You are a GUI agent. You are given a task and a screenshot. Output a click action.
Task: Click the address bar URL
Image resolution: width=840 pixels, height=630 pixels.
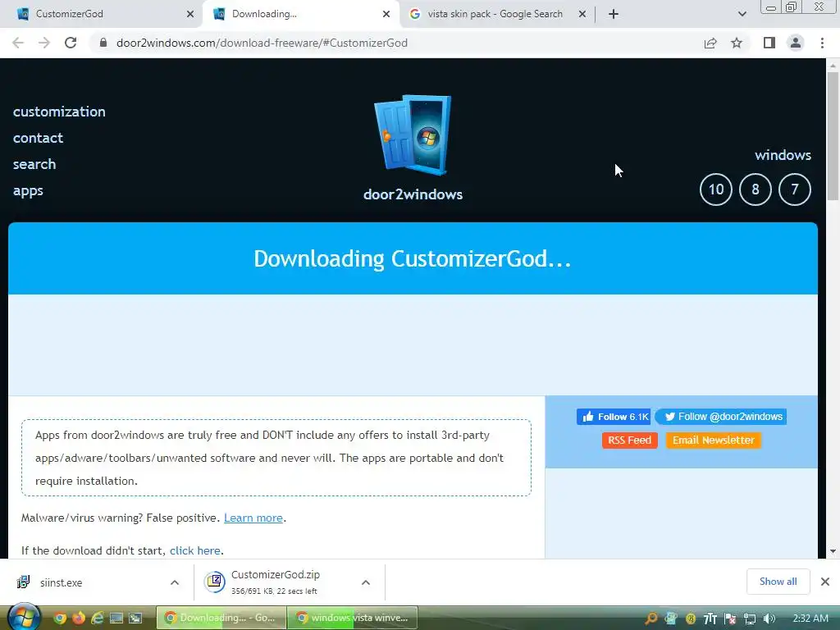pos(262,43)
